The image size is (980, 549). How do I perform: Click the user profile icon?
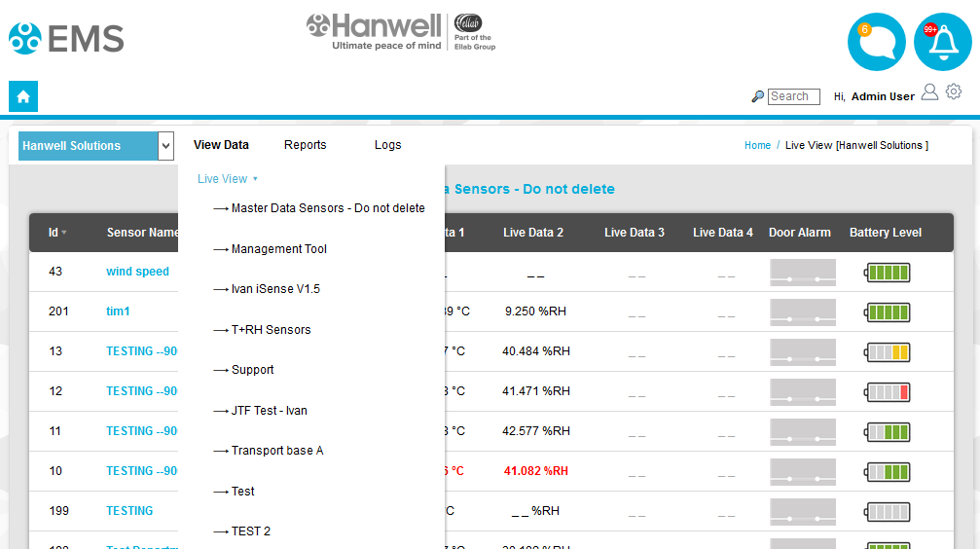pos(930,92)
